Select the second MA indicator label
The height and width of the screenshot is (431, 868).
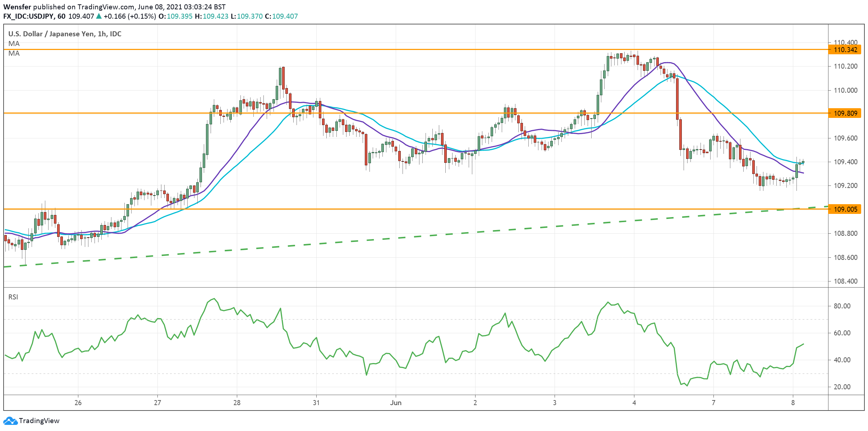tap(14, 53)
